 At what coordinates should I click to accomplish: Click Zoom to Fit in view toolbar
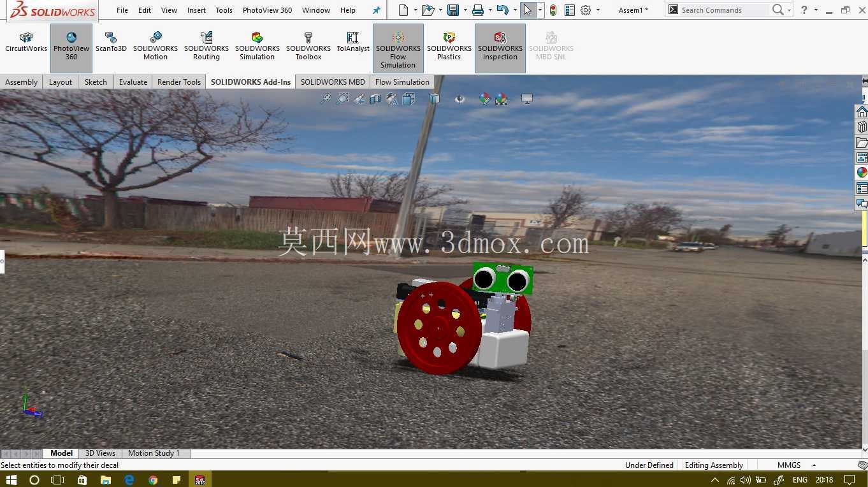(326, 99)
